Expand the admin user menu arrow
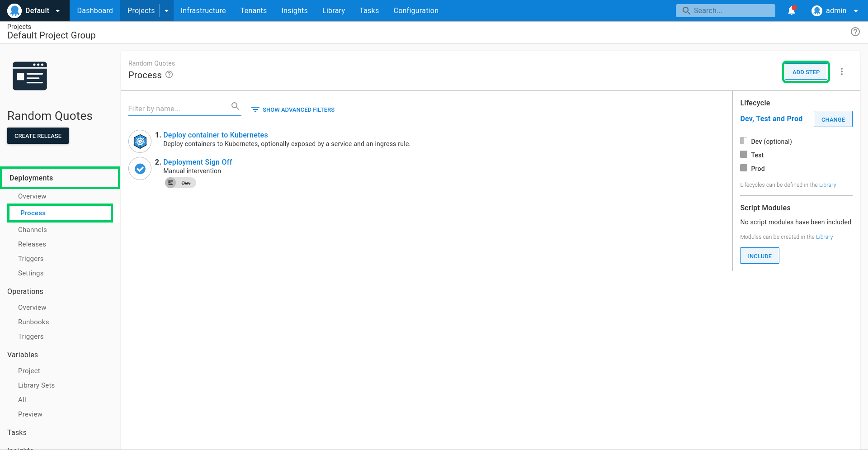Viewport: 868px width, 450px height. click(856, 11)
